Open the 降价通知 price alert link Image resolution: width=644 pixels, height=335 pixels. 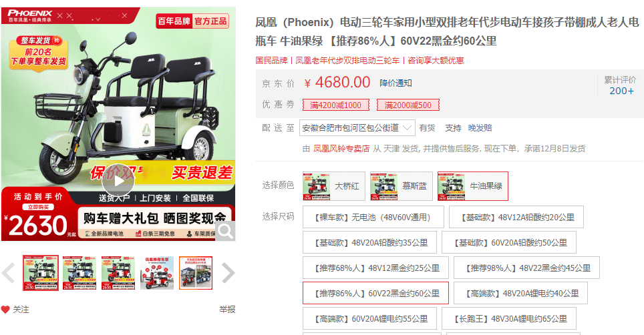pos(395,83)
